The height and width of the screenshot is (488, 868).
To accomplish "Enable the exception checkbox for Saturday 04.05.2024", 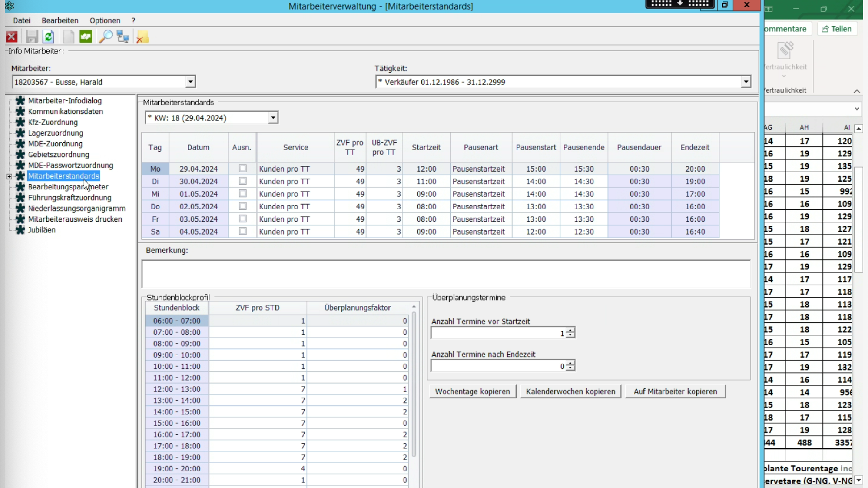I will point(242,231).
